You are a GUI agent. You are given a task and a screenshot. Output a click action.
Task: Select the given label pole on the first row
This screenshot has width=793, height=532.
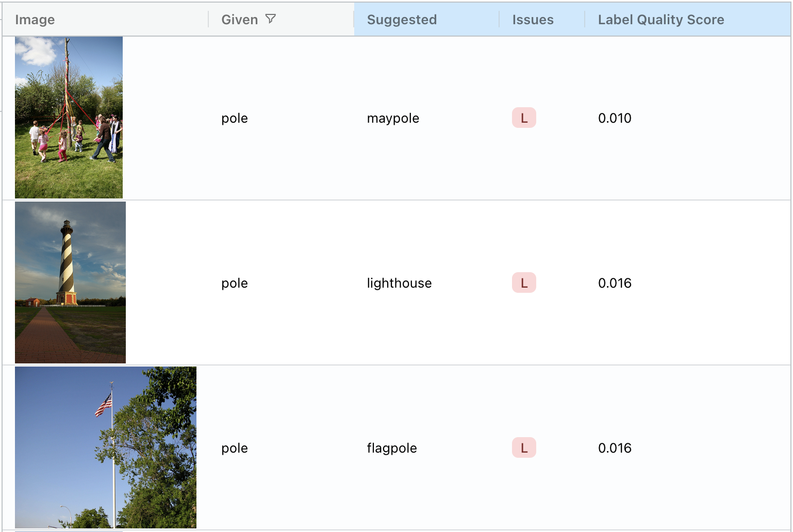[x=235, y=118]
